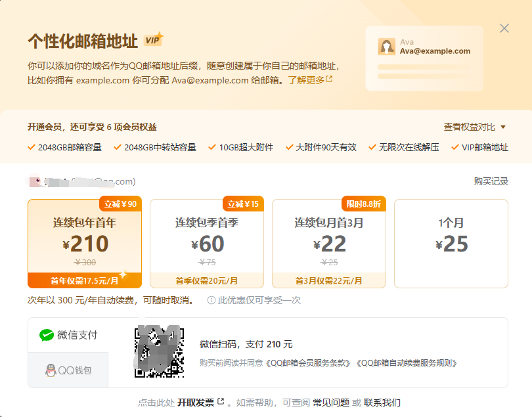Choose the 1个月 ¥25 plan

[451, 244]
